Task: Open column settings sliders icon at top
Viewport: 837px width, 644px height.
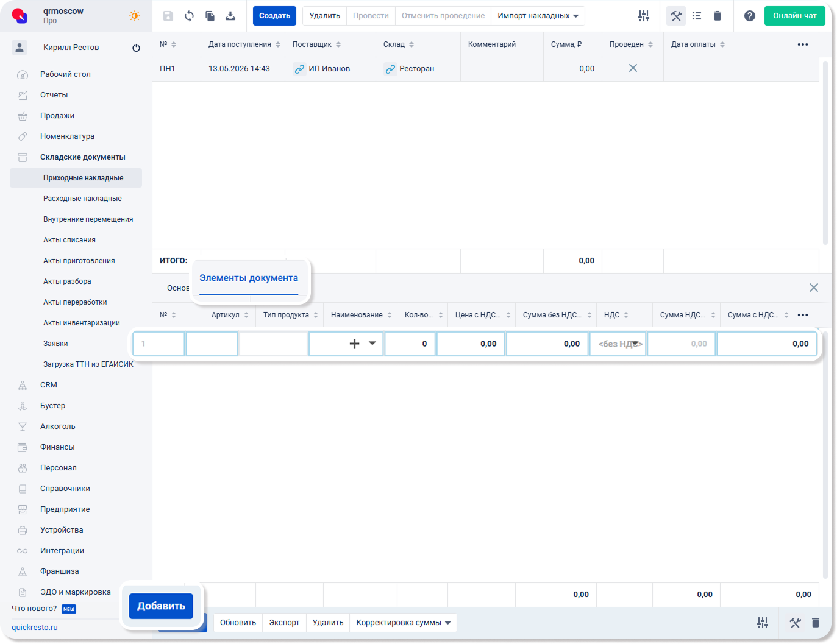Action: click(644, 16)
